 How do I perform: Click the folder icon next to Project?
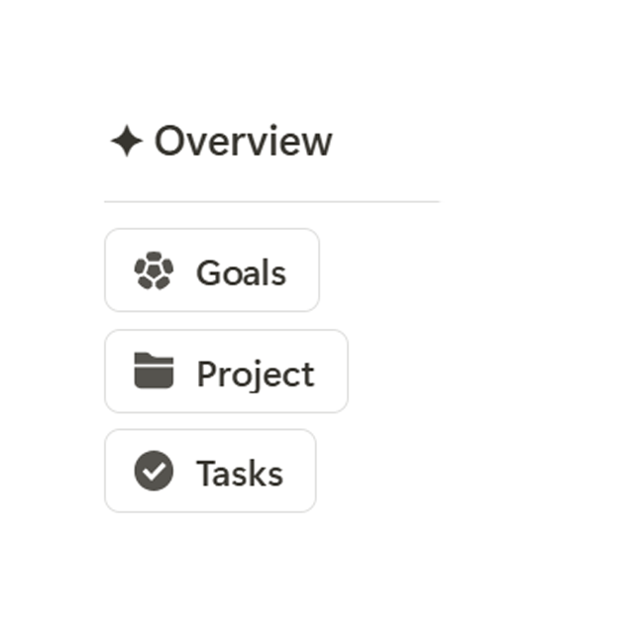[154, 371]
